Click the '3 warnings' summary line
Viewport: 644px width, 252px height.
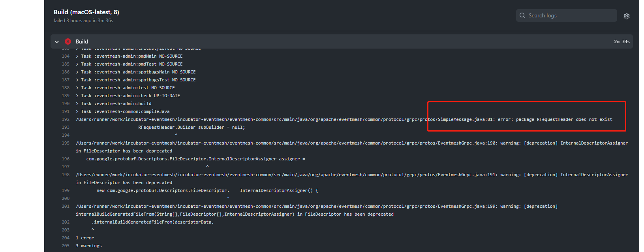[89, 246]
